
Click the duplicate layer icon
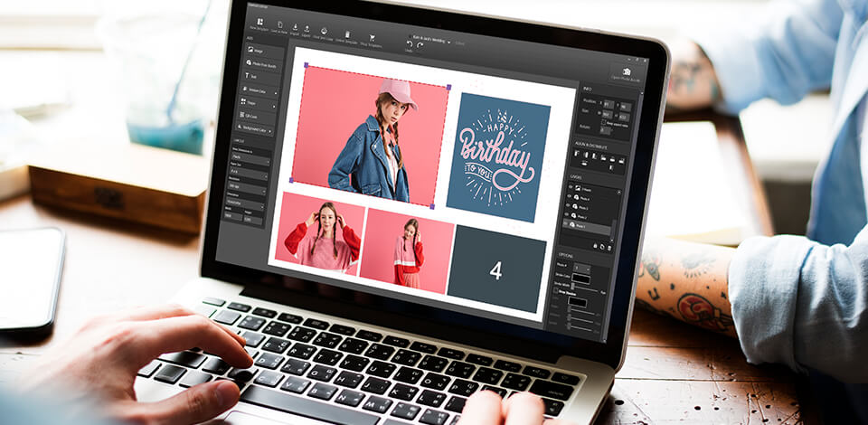click(602, 247)
